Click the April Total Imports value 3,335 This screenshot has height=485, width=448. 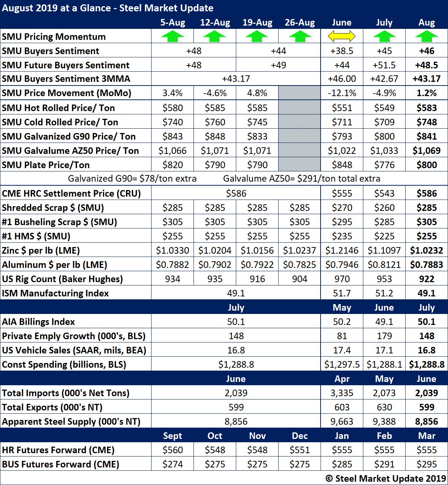click(342, 393)
